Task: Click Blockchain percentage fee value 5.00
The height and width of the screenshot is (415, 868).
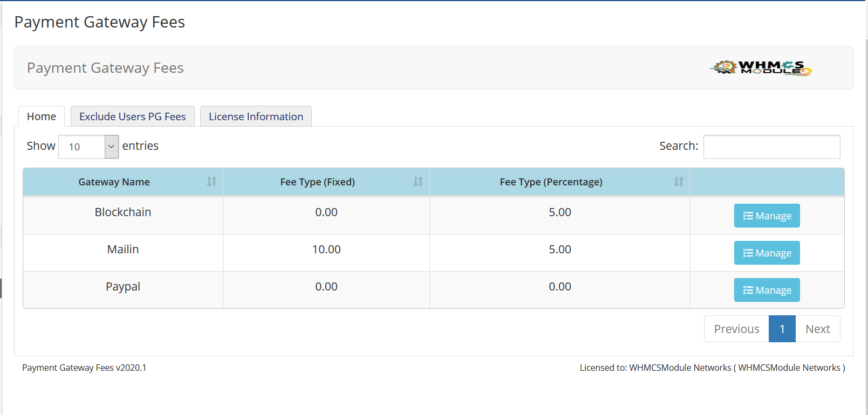Action: (560, 212)
